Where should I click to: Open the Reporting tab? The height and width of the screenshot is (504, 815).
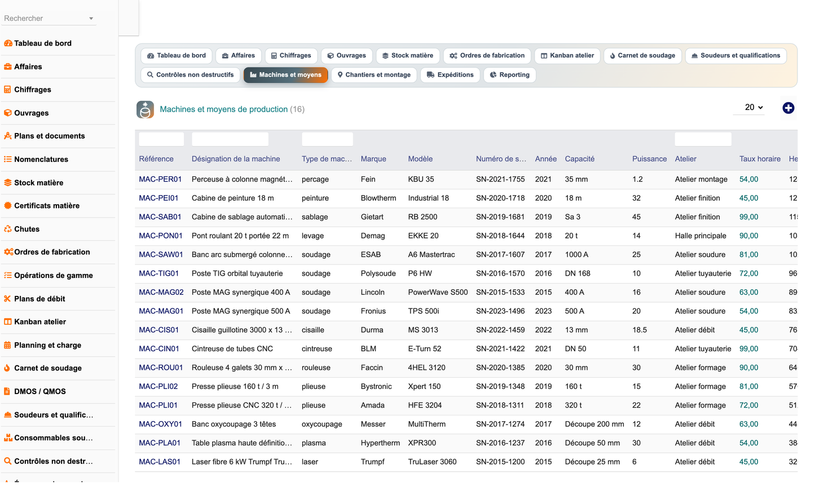pos(510,75)
